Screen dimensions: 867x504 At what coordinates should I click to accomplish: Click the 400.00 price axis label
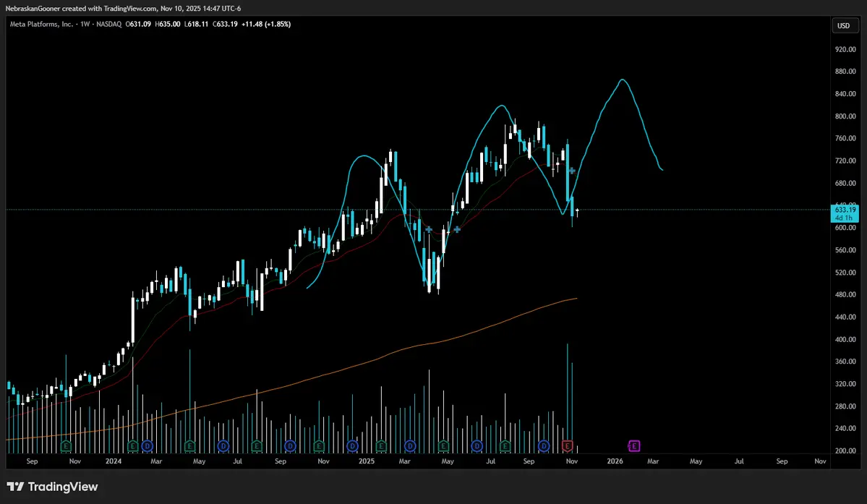pos(845,339)
